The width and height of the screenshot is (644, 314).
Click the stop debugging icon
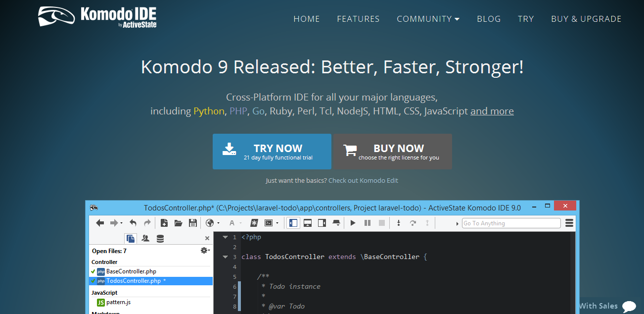tap(382, 223)
